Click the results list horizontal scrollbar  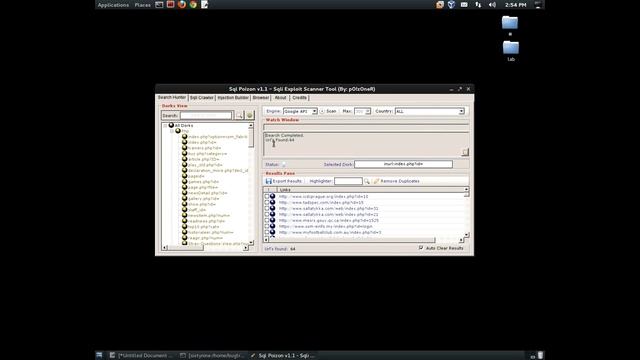(x=364, y=240)
